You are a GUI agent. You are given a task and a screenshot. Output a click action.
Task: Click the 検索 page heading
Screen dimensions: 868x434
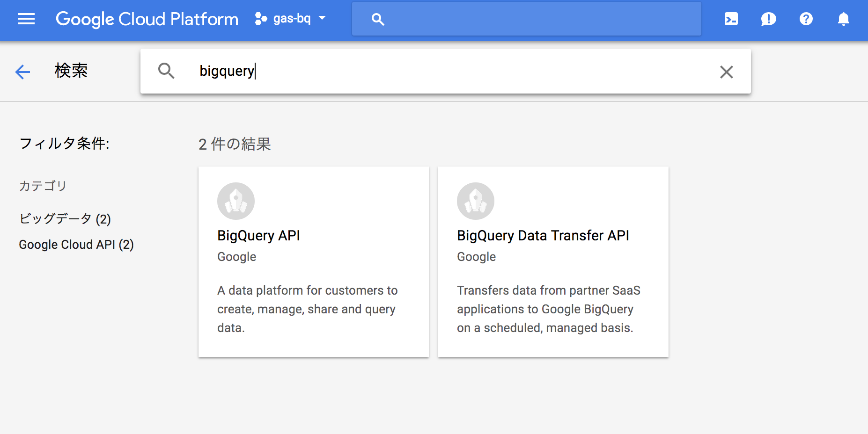coord(71,71)
